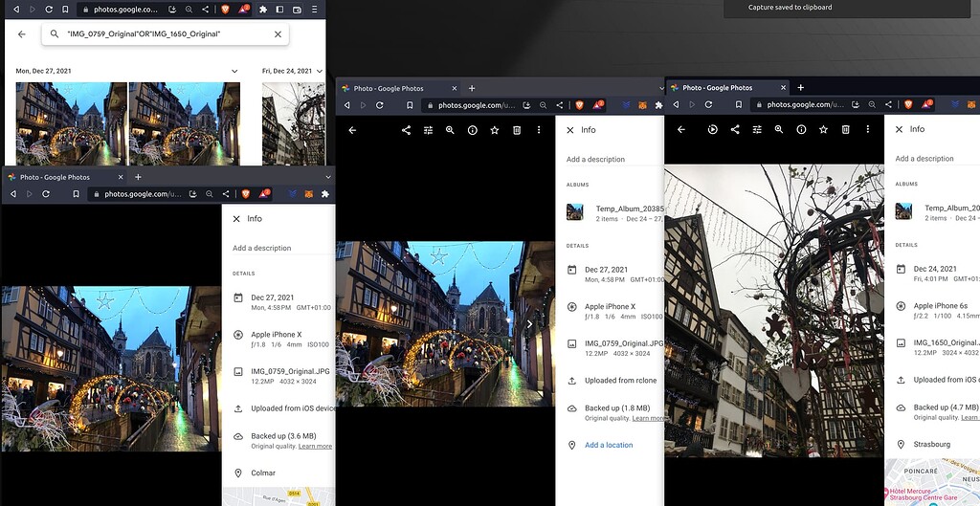Viewport: 980px width, 506px height.
Task: Open a new tab in the rclone window
Action: [x=472, y=89]
